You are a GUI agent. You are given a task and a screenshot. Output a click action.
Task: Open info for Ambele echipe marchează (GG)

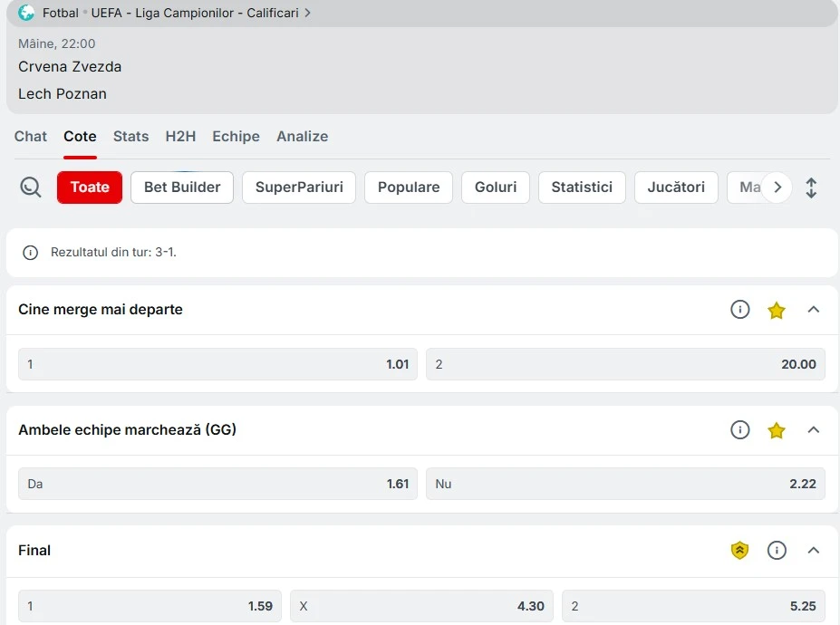739,429
